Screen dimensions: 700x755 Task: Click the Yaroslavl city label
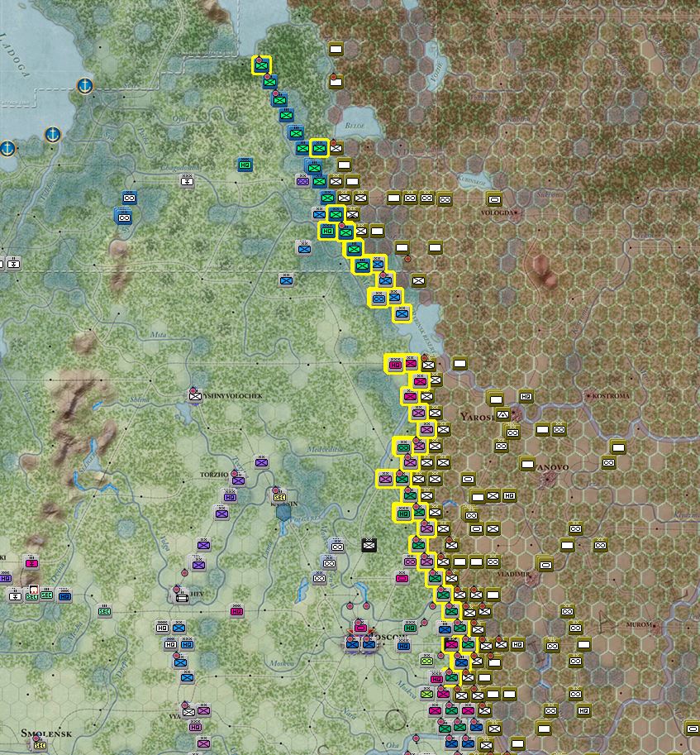(x=478, y=417)
